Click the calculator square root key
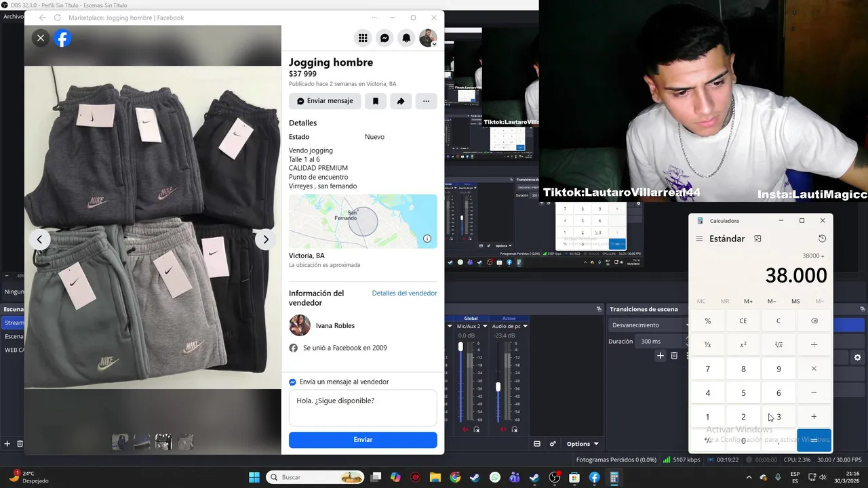The image size is (868, 488). click(x=778, y=344)
